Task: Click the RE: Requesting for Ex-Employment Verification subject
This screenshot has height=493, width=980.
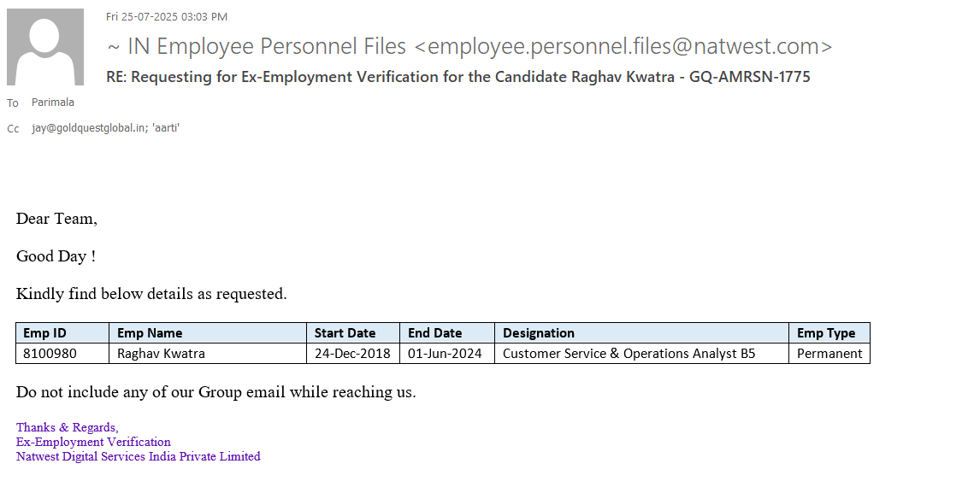Action: coord(458,77)
